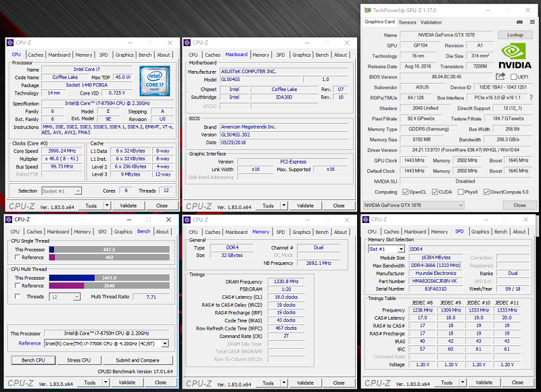Viewport: 541px width, 392px height.
Task: Toggle the UEFI checkbox in GPU-Z
Action: pos(513,77)
